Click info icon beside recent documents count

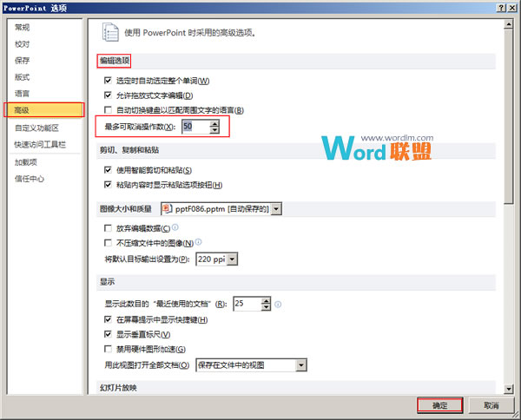point(278,304)
